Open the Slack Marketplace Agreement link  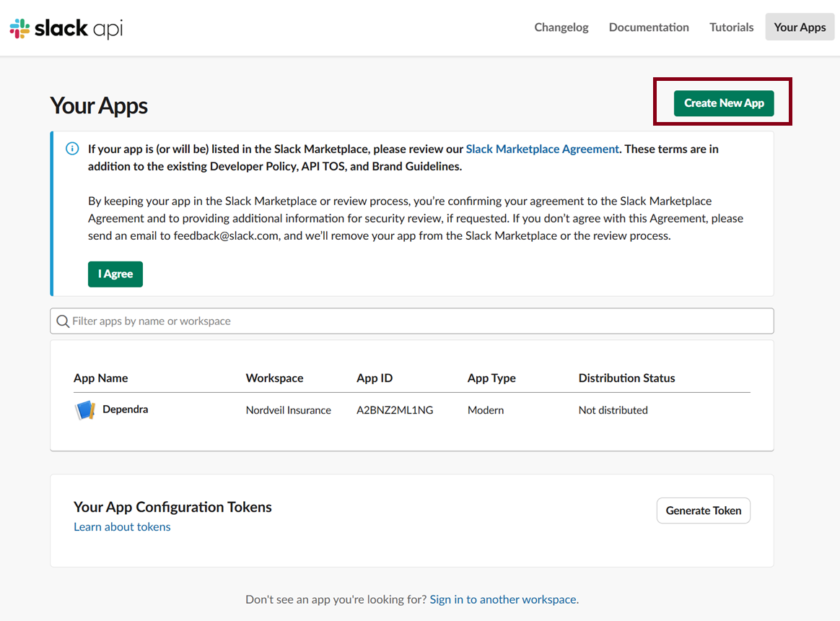[542, 149]
